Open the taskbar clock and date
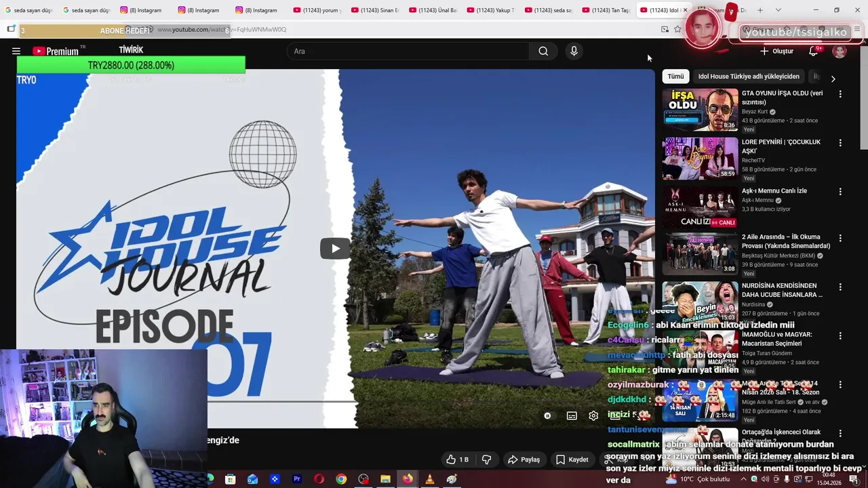Image resolution: width=868 pixels, height=488 pixels. tap(828, 479)
